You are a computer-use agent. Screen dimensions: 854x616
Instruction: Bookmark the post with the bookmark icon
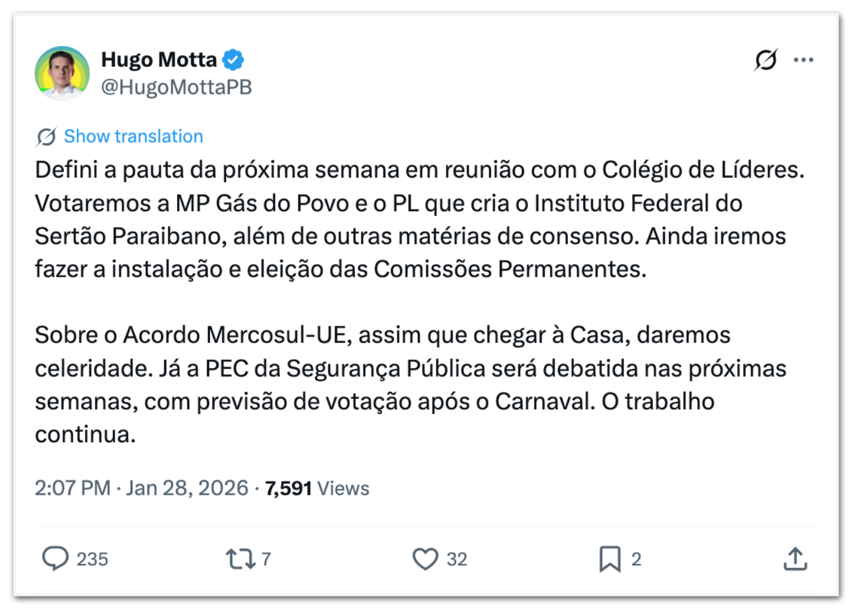click(610, 558)
